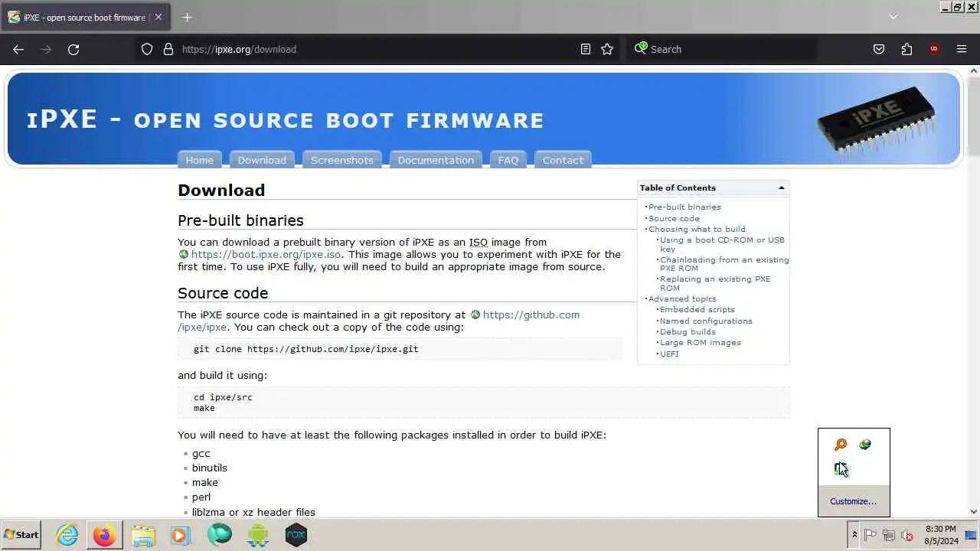The image size is (980, 551).
Task: Open the media player taskbar icon
Action: pos(181,535)
